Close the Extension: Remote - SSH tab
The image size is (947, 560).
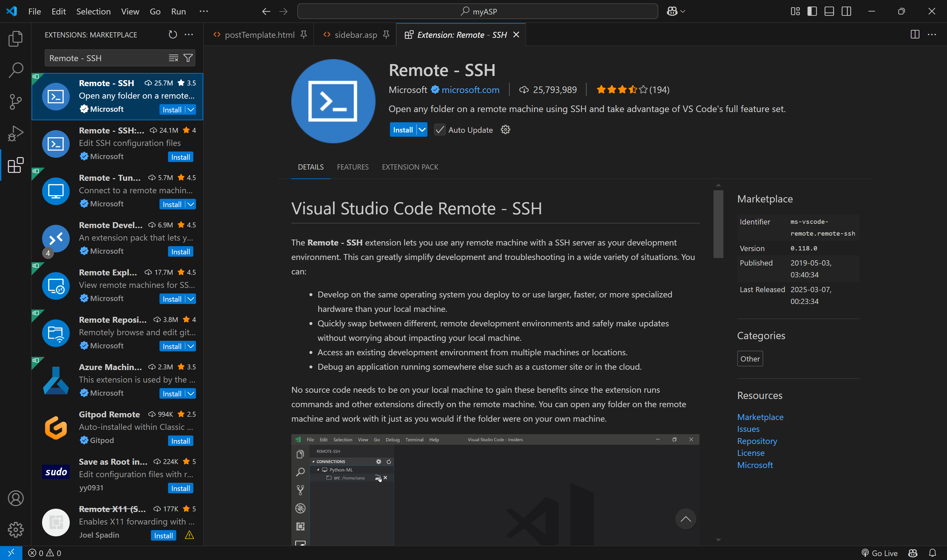[516, 35]
